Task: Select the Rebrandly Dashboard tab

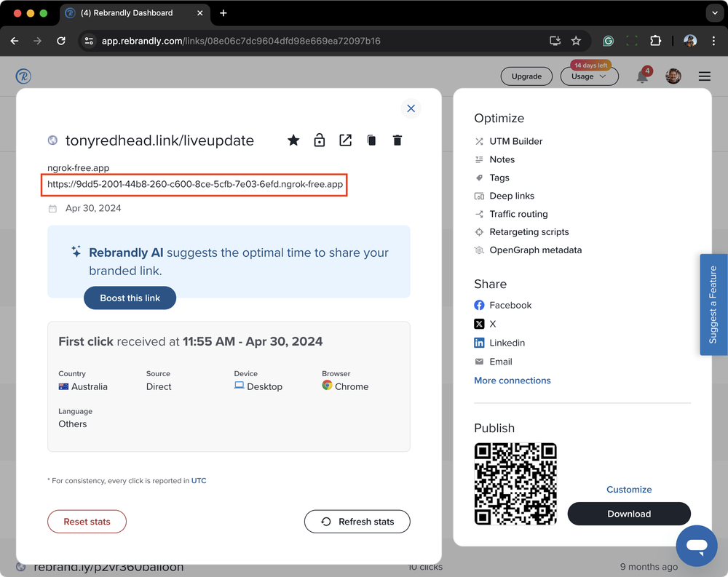Action: 135,13
